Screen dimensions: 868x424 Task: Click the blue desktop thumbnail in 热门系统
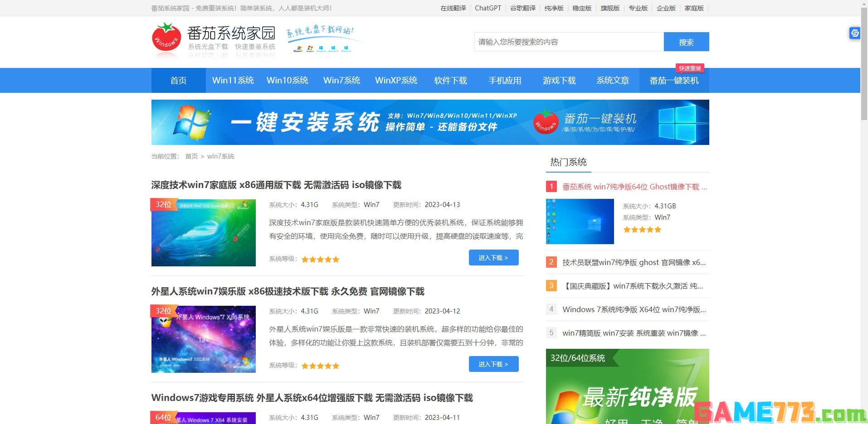point(580,222)
